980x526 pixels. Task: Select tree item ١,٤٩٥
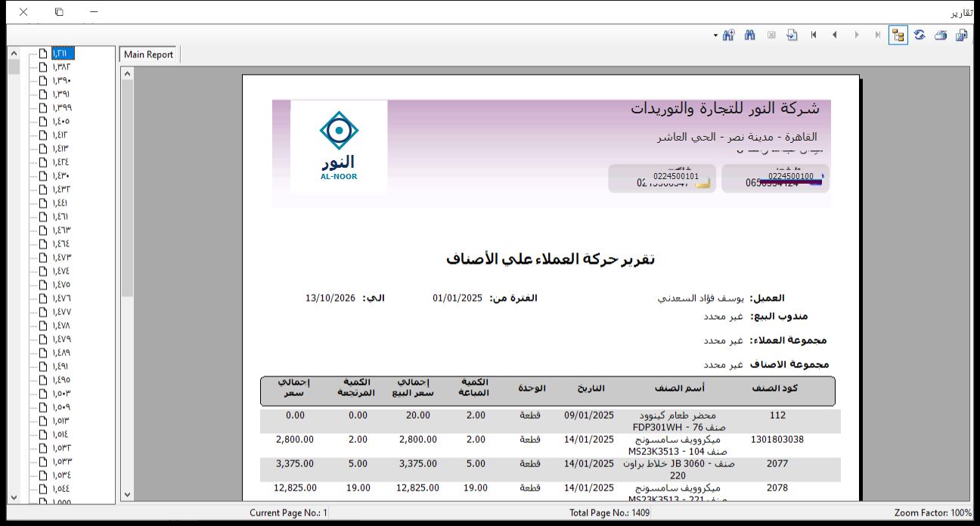coord(61,380)
